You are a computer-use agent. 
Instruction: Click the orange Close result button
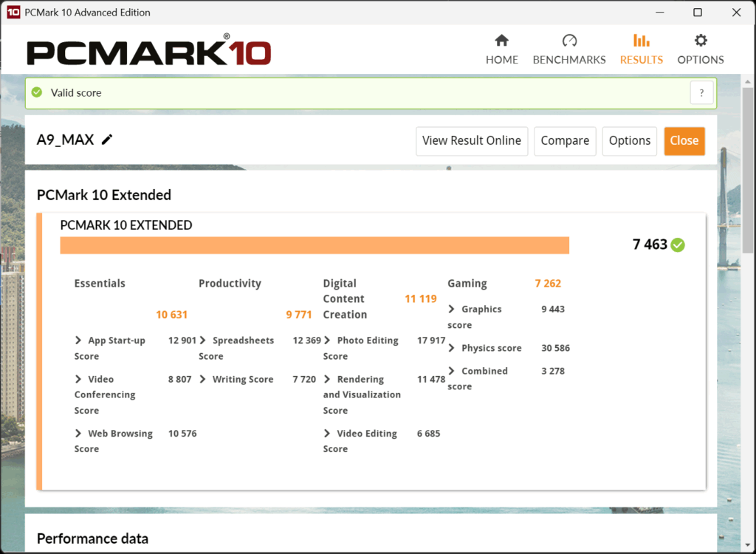coord(684,140)
